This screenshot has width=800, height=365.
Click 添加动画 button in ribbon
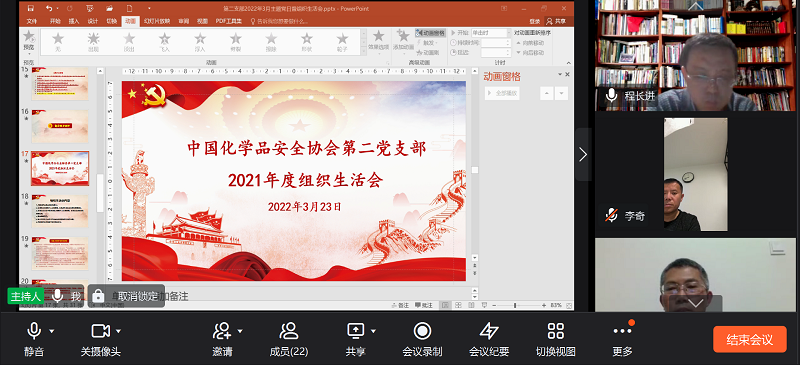pos(404,41)
